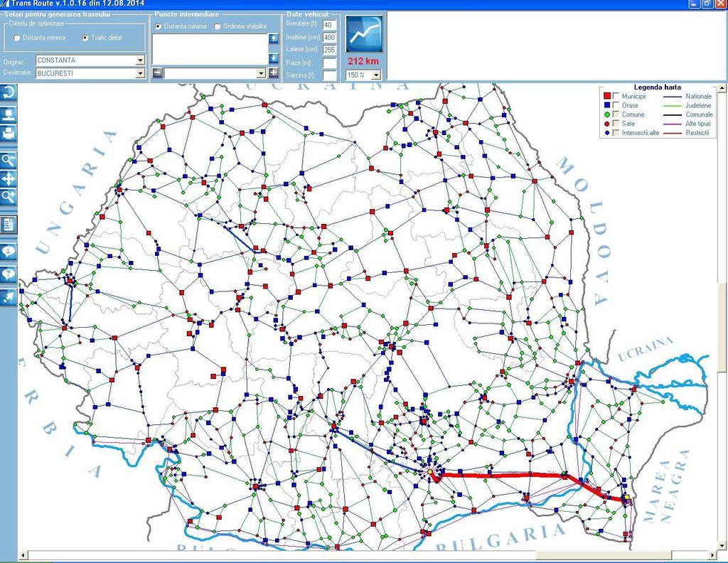The width and height of the screenshot is (728, 563).
Task: Toggle Comune checkbox in legend
Action: click(x=616, y=114)
